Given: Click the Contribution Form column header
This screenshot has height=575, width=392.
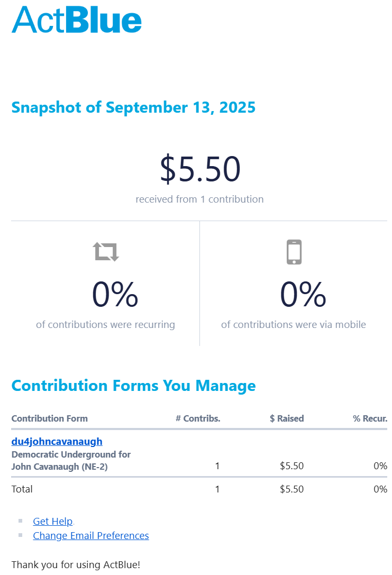Looking at the screenshot, I should click(49, 418).
